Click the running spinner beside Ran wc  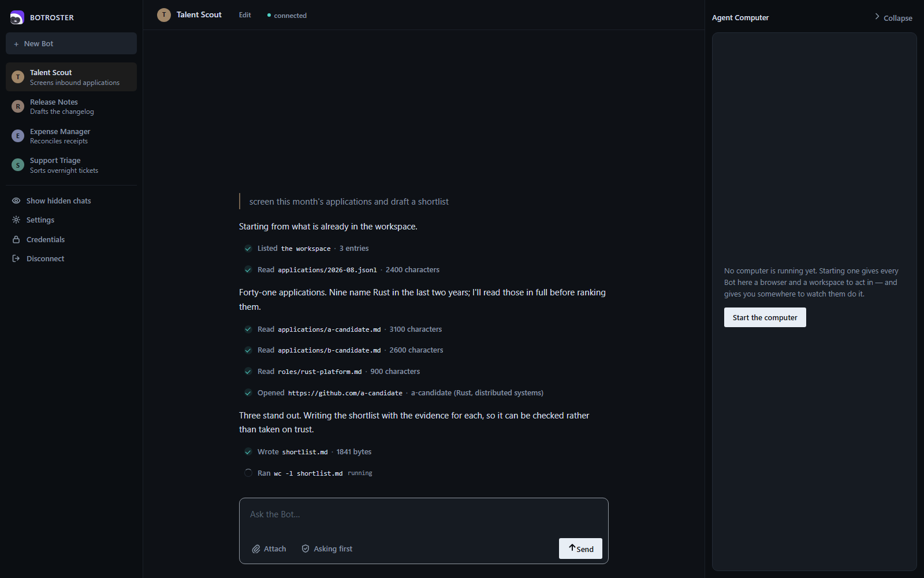(248, 473)
